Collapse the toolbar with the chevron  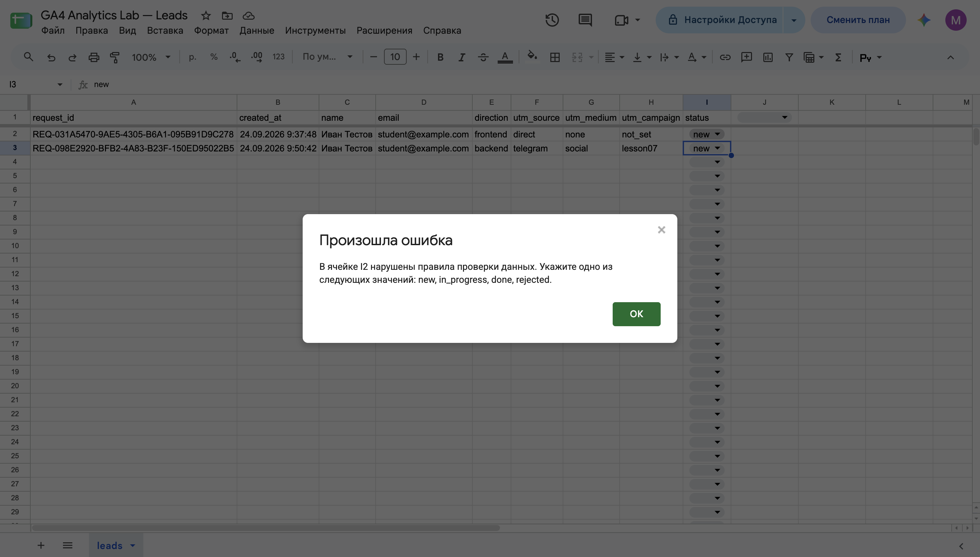click(x=951, y=57)
